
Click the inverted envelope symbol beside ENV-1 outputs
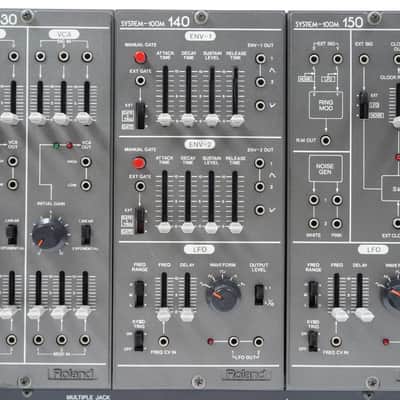point(273,105)
